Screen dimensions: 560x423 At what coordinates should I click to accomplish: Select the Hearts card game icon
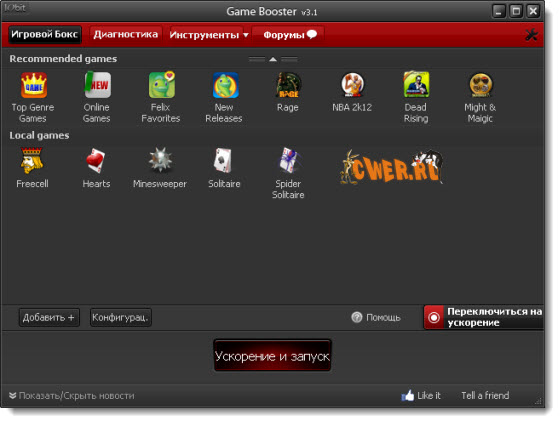pos(95,161)
